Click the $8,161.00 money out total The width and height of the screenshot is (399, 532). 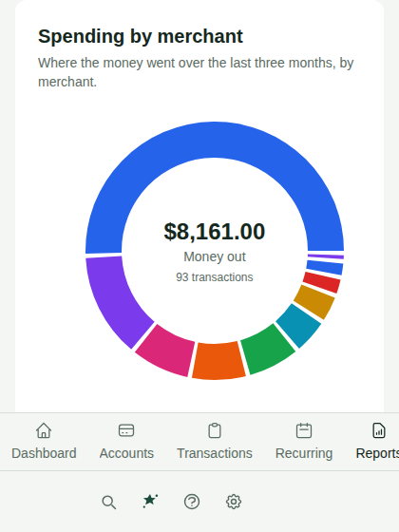(215, 232)
